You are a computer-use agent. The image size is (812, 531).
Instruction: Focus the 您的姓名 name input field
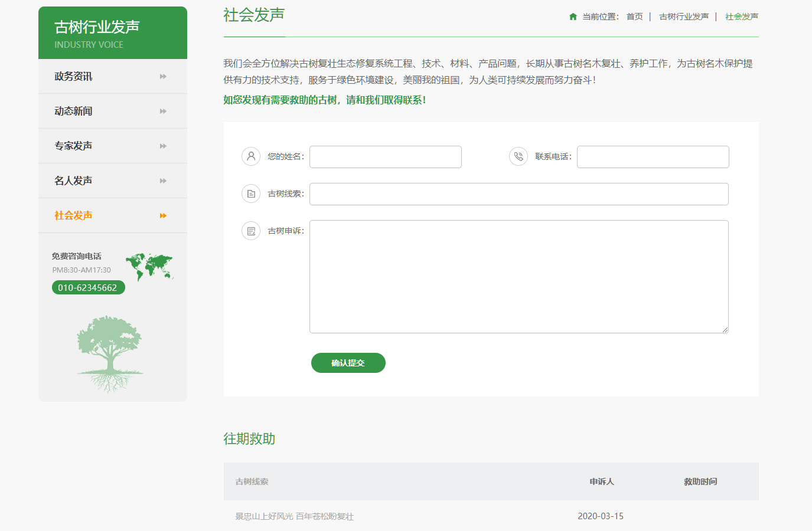pyautogui.click(x=386, y=157)
